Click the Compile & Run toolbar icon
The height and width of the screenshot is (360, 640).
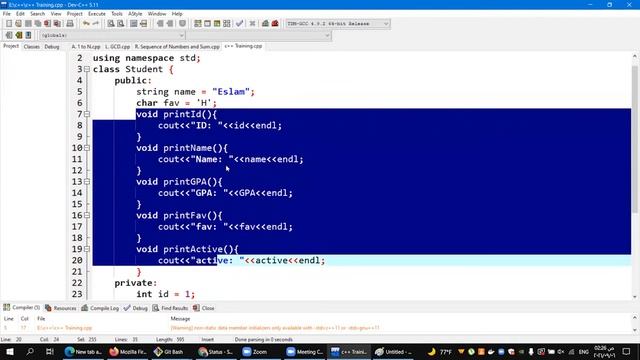217,24
